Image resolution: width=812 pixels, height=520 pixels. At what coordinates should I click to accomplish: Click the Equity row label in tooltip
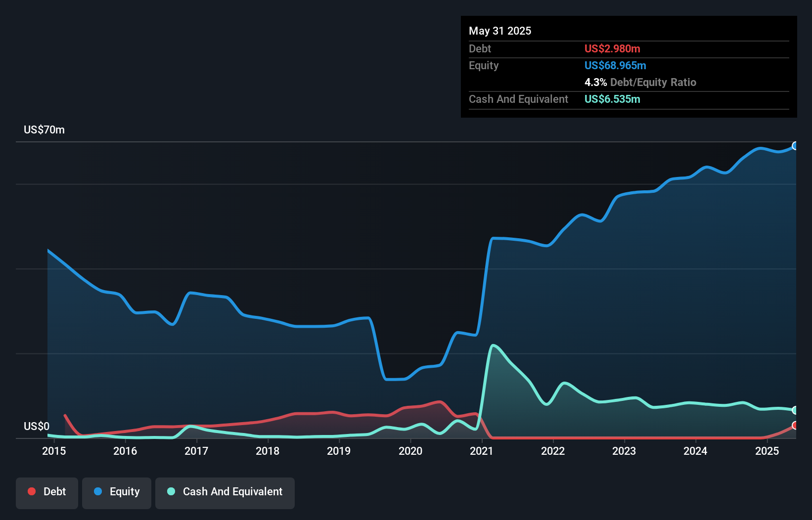[x=484, y=66]
